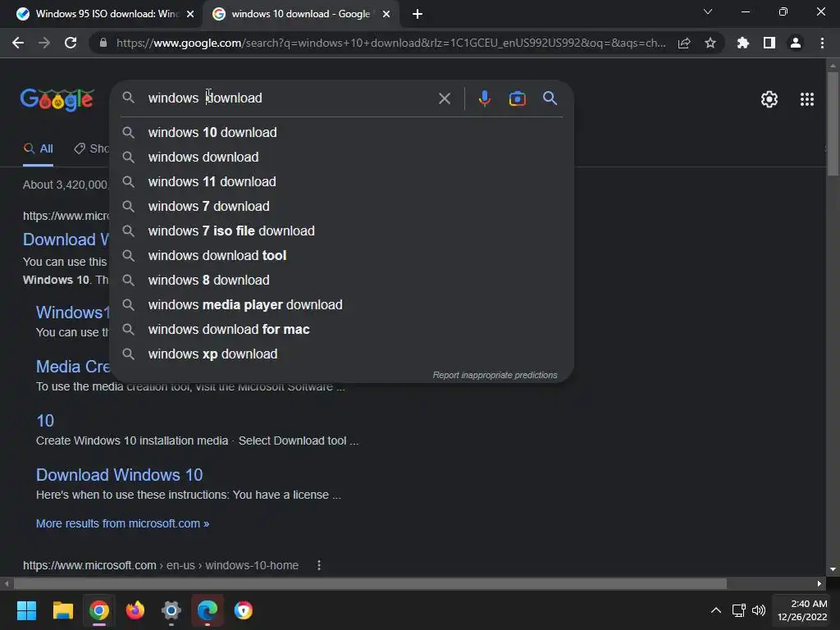Image resolution: width=840 pixels, height=630 pixels.
Task: Choose suggestion windows xp download
Action: pyautogui.click(x=341, y=354)
